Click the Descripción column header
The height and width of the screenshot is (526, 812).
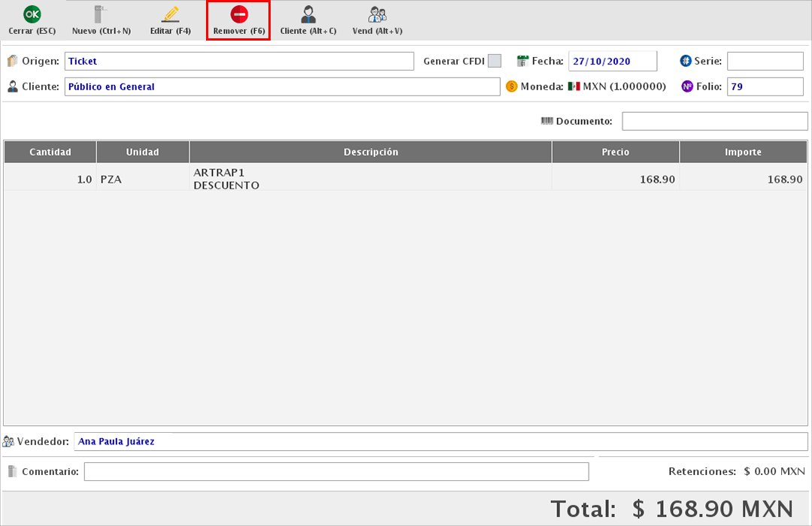[371, 152]
